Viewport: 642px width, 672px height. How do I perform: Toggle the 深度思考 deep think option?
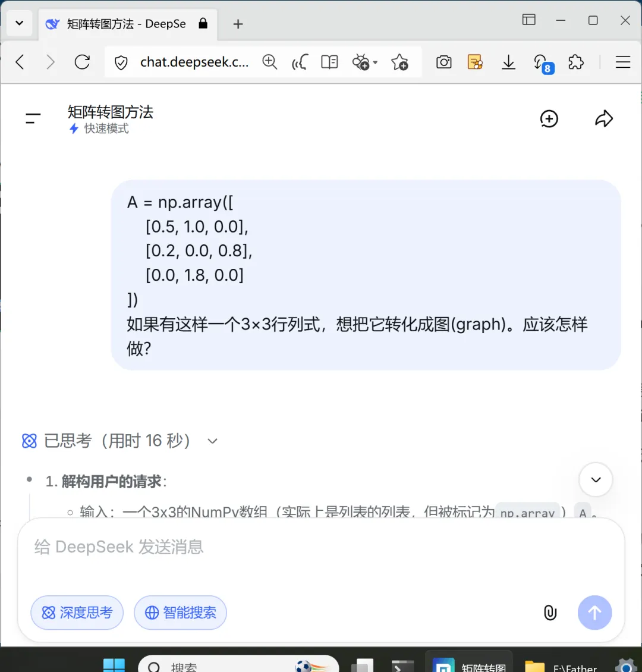[x=77, y=613]
